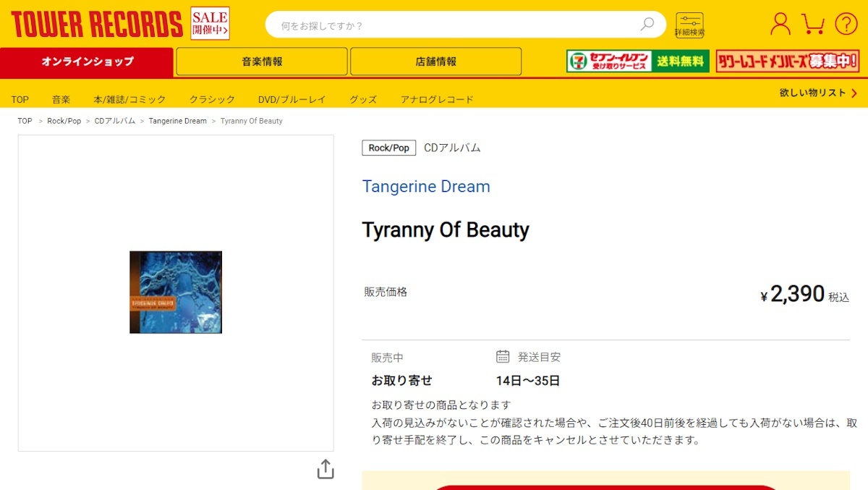The height and width of the screenshot is (490, 868).
Task: Open the SALE banner link
Action: [210, 23]
